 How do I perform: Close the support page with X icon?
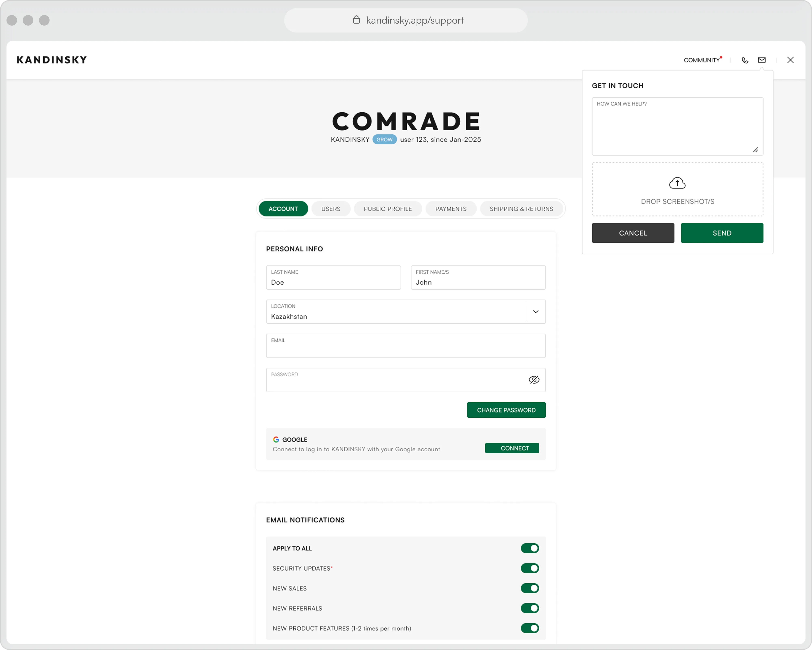click(790, 60)
